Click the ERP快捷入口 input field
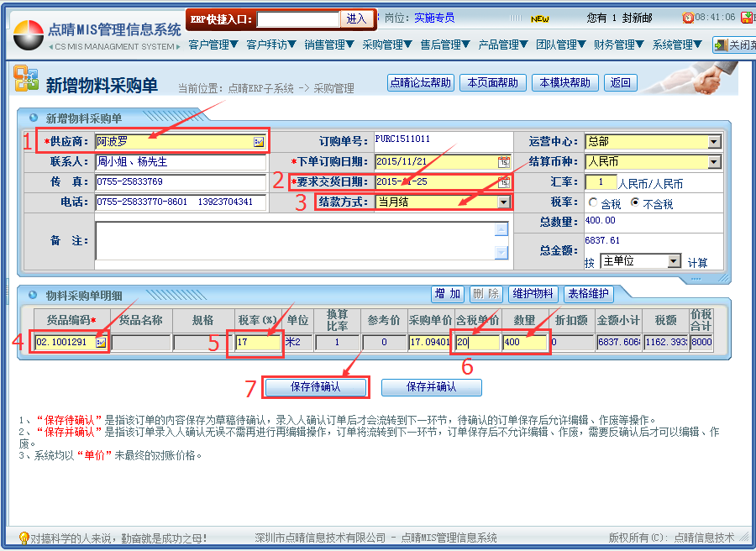Screen dimensions: 756x551 pyautogui.click(x=298, y=18)
